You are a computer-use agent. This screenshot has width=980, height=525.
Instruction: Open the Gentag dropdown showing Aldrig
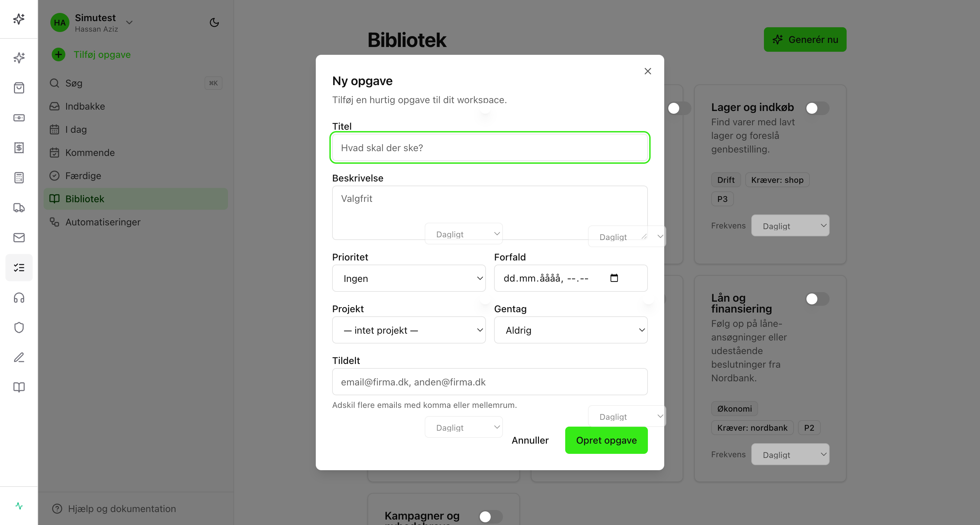click(x=571, y=330)
